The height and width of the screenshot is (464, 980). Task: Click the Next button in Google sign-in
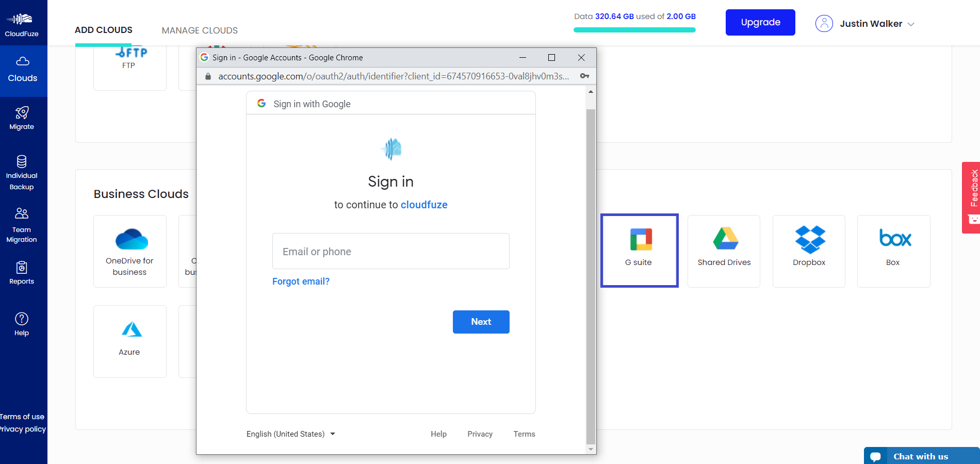pos(481,322)
